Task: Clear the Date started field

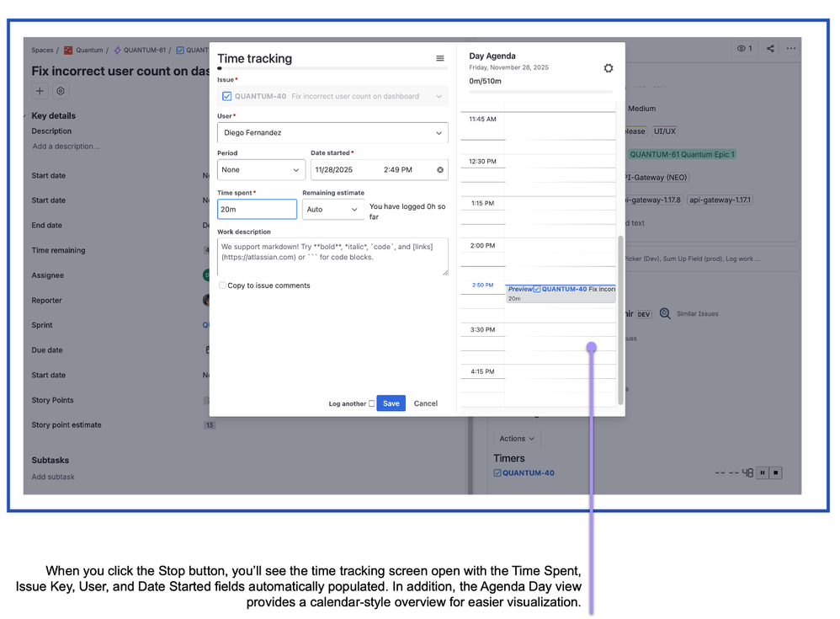Action: point(440,170)
